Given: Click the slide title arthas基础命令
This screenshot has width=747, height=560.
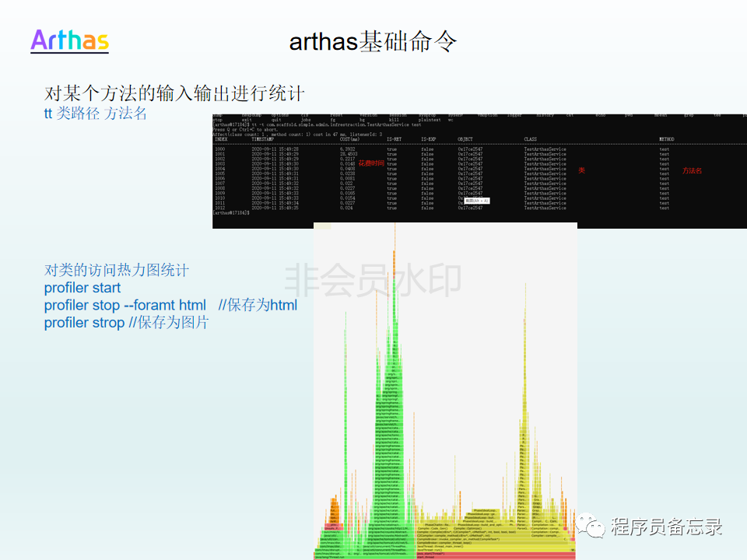Looking at the screenshot, I should pyautogui.click(x=373, y=41).
